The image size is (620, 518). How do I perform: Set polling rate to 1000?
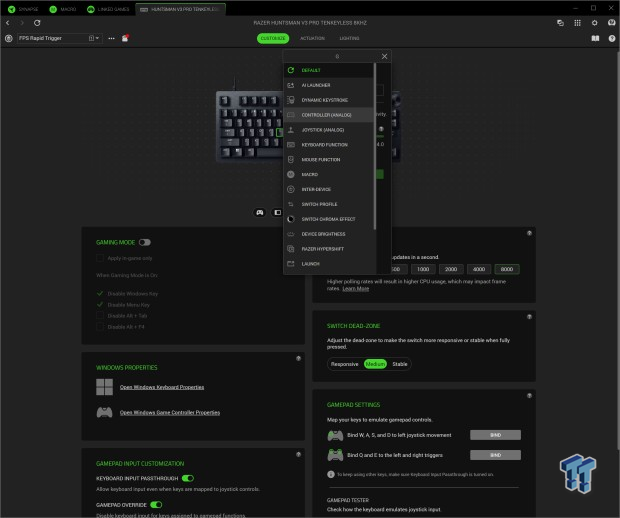[x=423, y=269]
